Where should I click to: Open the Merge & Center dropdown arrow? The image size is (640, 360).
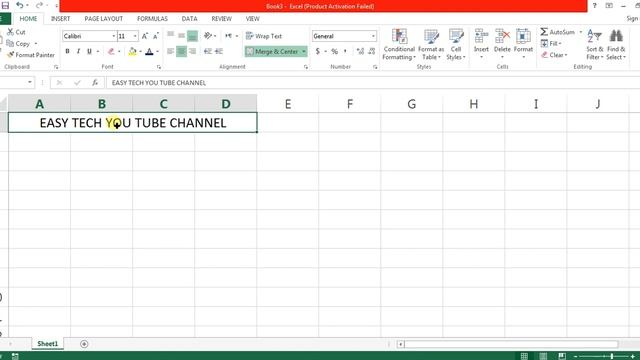click(x=304, y=51)
